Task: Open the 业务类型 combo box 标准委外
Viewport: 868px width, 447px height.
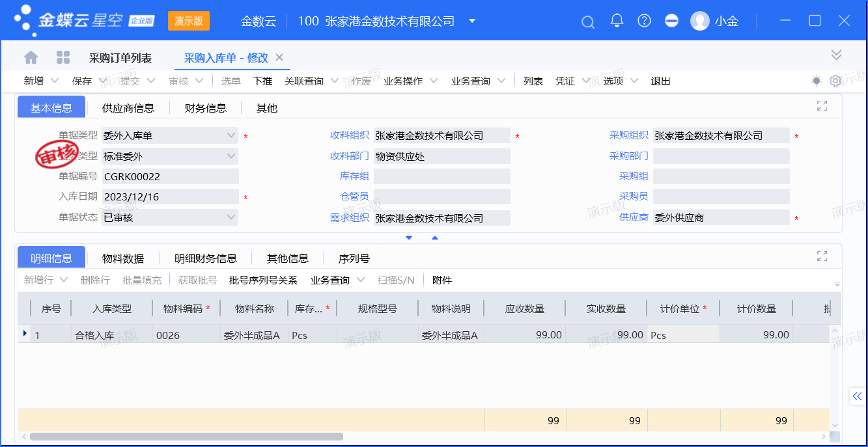Action: tap(170, 156)
